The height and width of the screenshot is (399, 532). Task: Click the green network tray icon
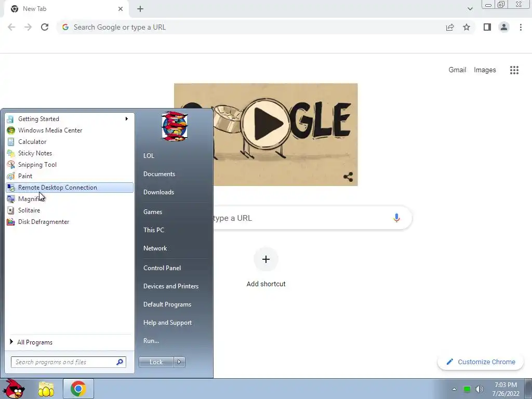[467, 390]
